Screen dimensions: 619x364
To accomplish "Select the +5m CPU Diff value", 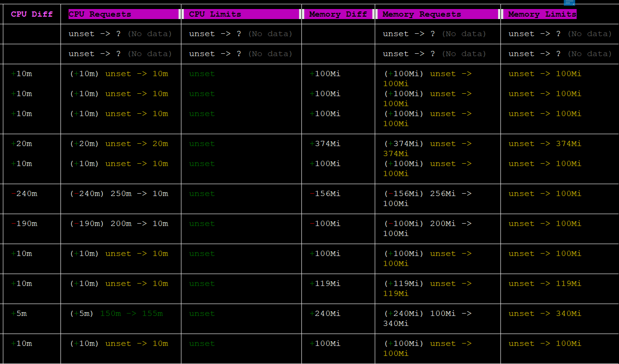I will 20,314.
